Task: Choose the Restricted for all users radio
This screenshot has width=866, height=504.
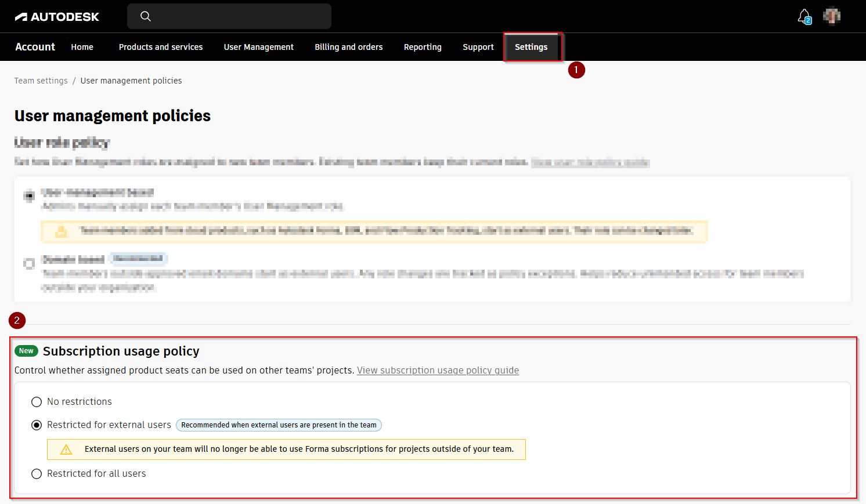Action: click(37, 474)
